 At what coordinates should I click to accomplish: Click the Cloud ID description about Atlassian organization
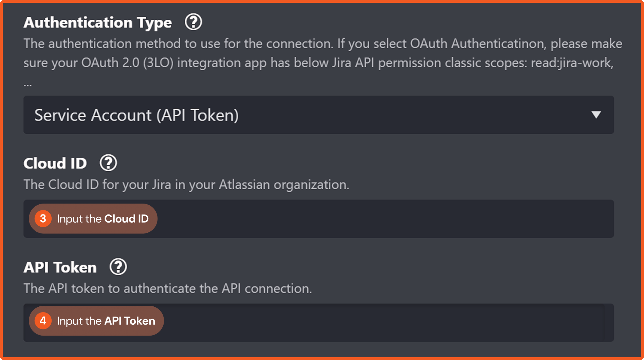click(x=186, y=185)
